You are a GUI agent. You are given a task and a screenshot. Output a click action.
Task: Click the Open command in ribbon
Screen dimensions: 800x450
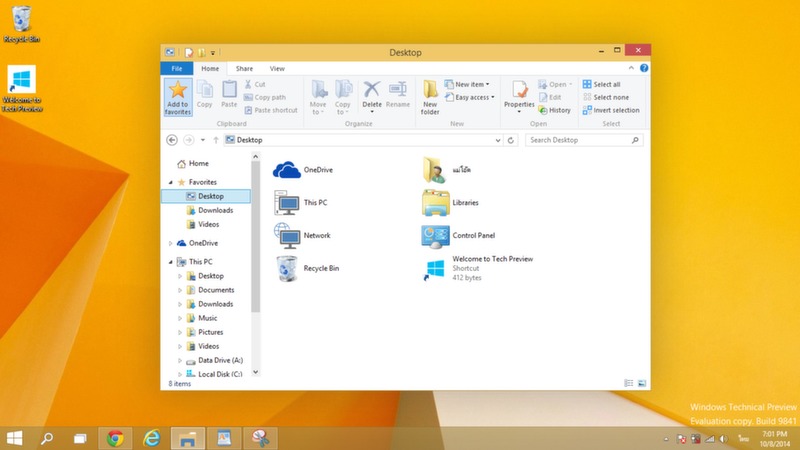point(555,84)
